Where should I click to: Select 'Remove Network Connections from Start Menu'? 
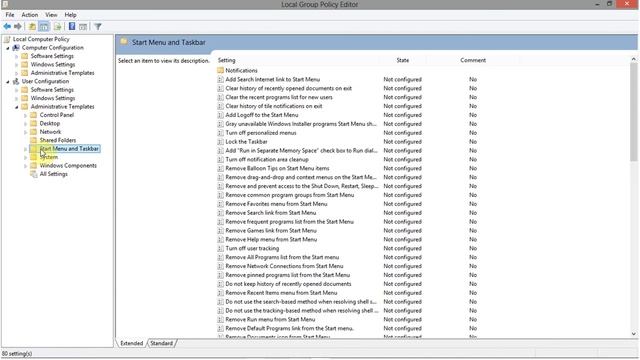284,266
